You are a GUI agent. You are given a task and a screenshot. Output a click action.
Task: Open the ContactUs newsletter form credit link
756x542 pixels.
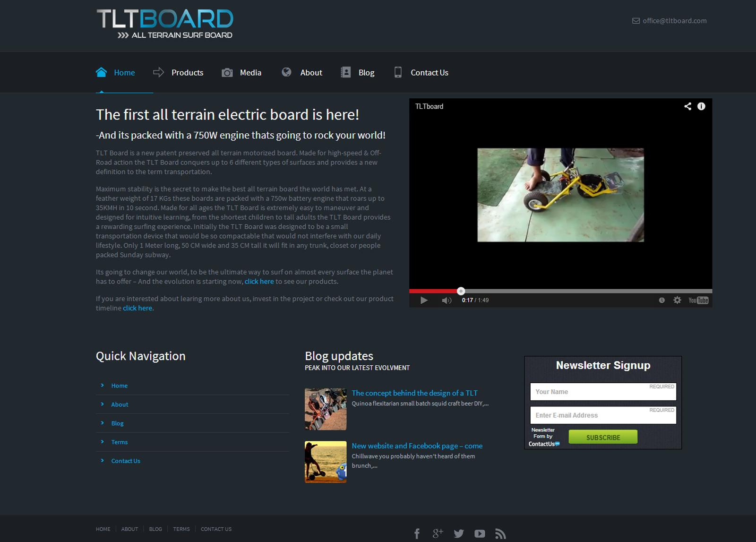coord(544,437)
